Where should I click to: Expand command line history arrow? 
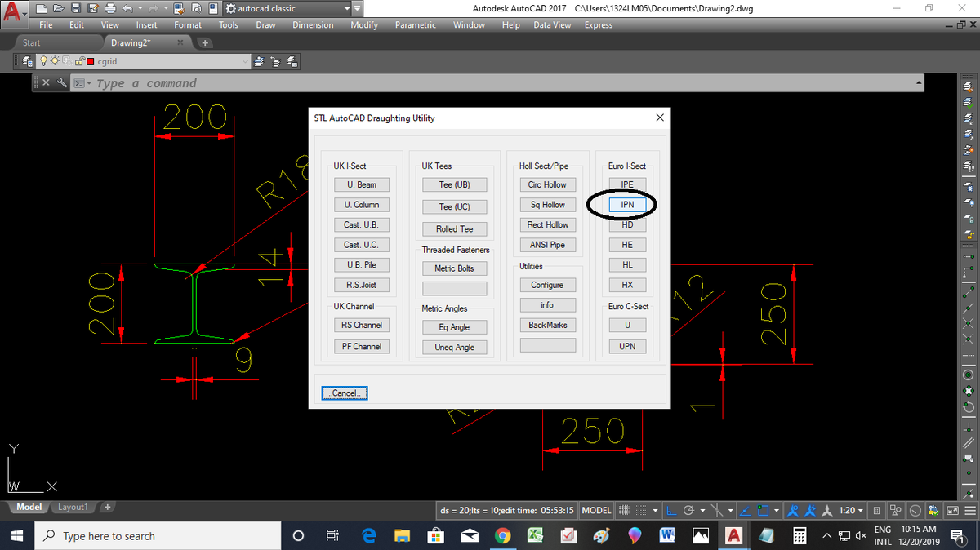point(919,82)
